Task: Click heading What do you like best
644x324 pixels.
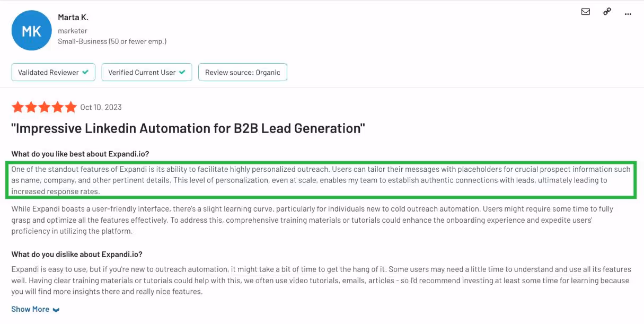Action: pyautogui.click(x=81, y=154)
